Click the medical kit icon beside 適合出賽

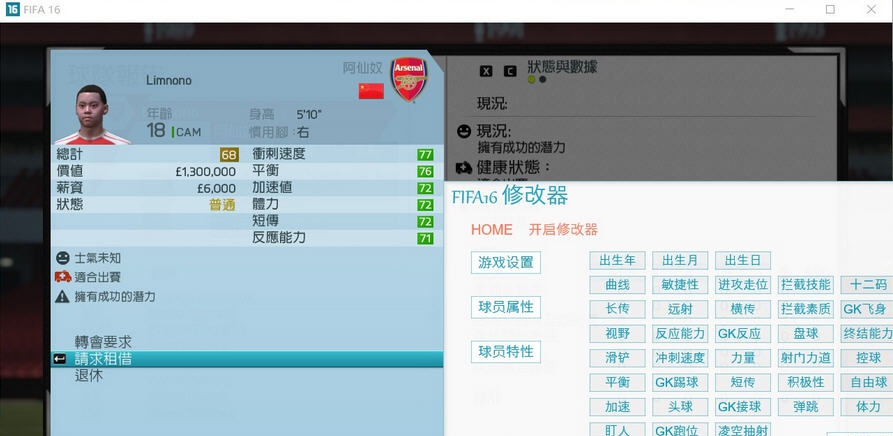point(63,277)
